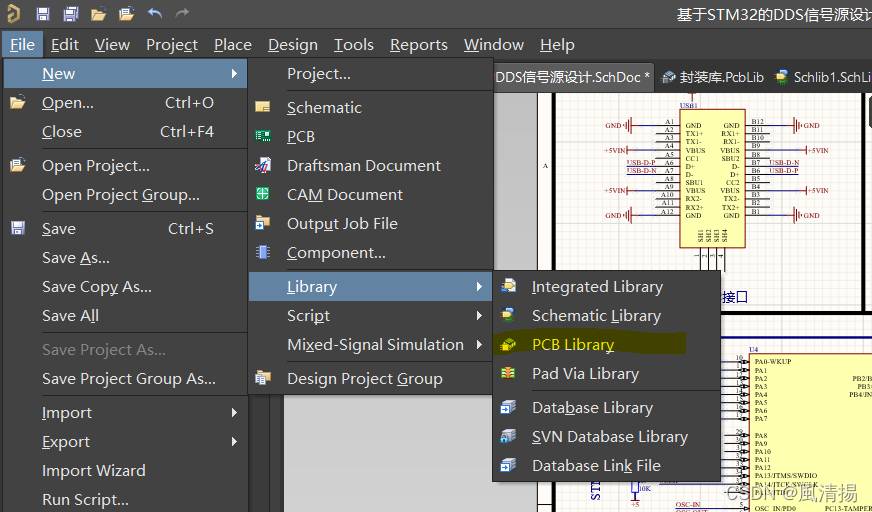
Task: Expand the Script submenu arrow
Action: point(479,316)
